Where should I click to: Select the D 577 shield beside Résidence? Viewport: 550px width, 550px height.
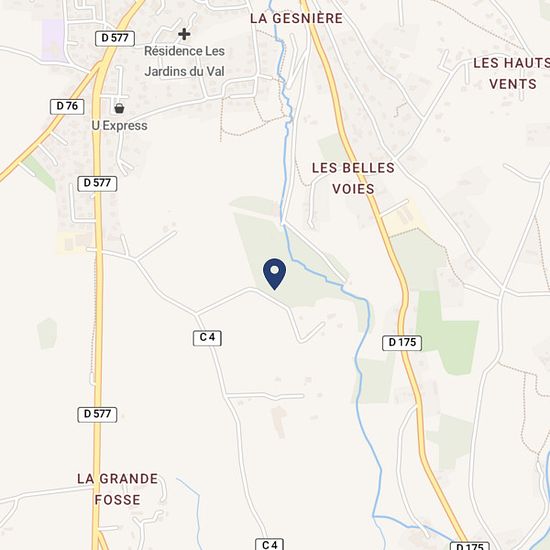point(115,38)
